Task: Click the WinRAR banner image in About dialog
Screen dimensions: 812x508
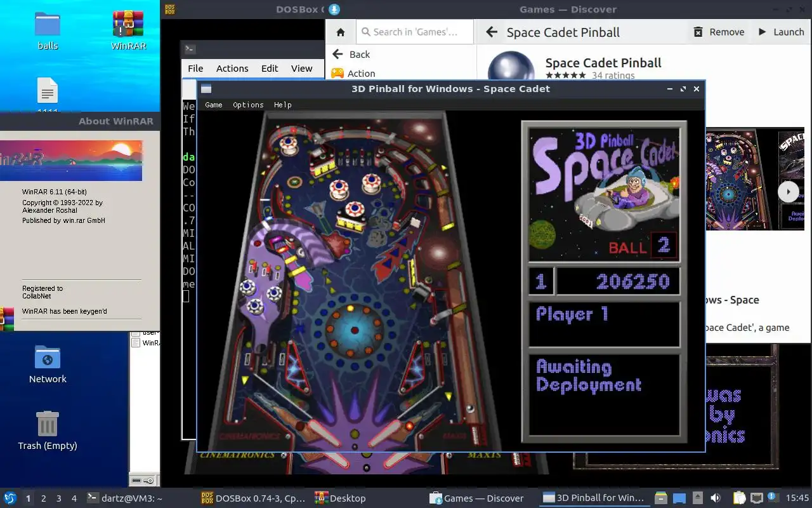Action: [71, 161]
